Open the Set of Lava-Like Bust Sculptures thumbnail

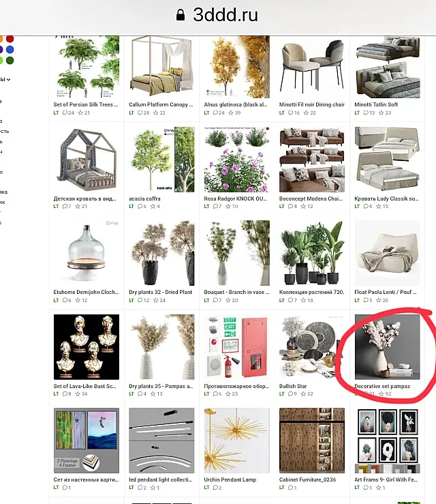(87, 347)
